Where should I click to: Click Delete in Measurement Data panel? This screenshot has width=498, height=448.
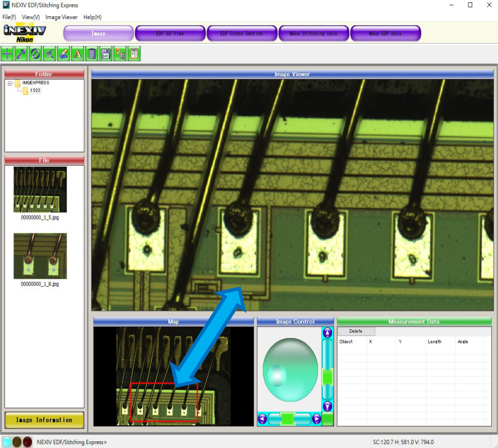pos(356,332)
